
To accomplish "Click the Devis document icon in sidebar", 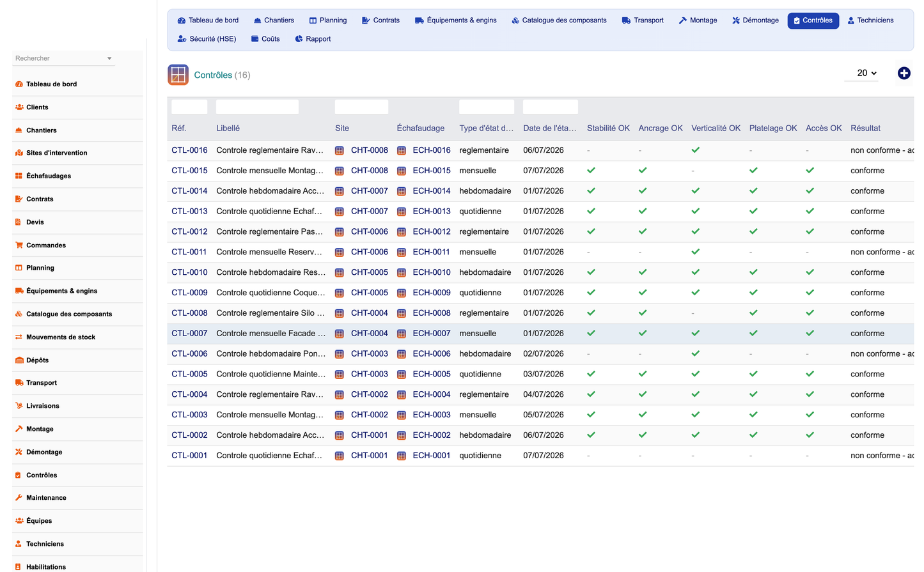I will point(19,222).
